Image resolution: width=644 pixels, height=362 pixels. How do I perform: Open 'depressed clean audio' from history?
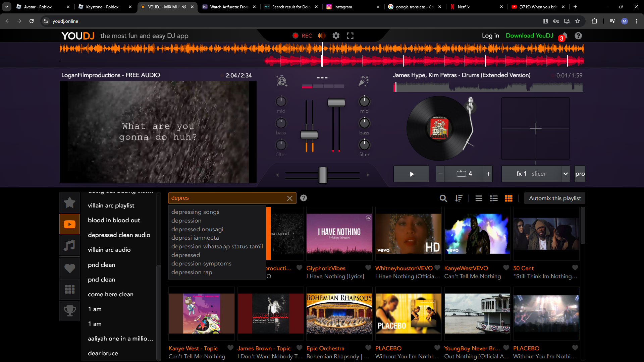(119, 235)
